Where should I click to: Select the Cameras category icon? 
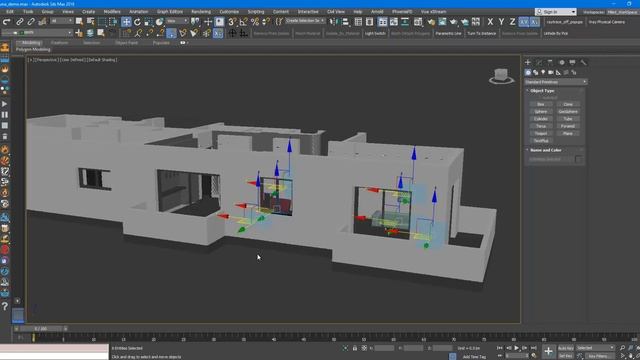coord(551,73)
